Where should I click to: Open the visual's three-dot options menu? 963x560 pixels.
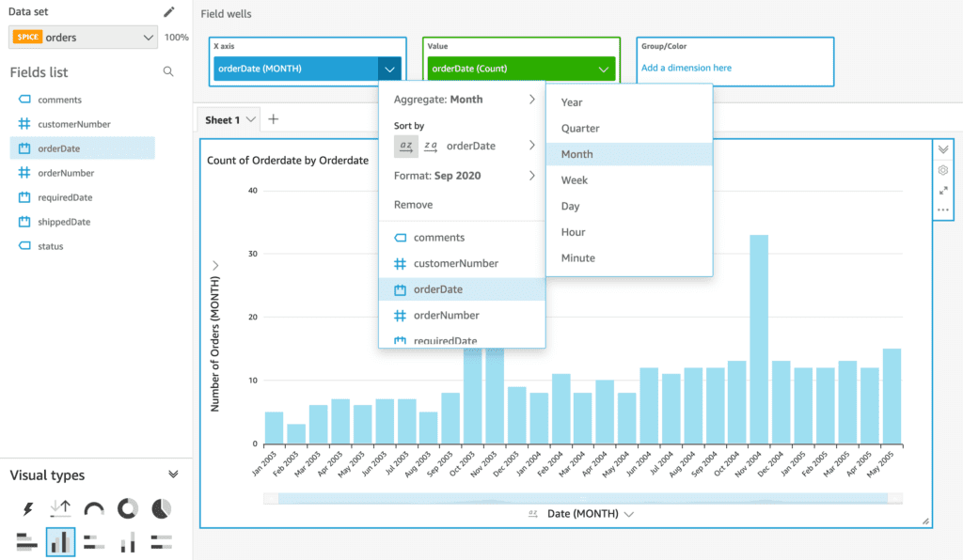(943, 210)
